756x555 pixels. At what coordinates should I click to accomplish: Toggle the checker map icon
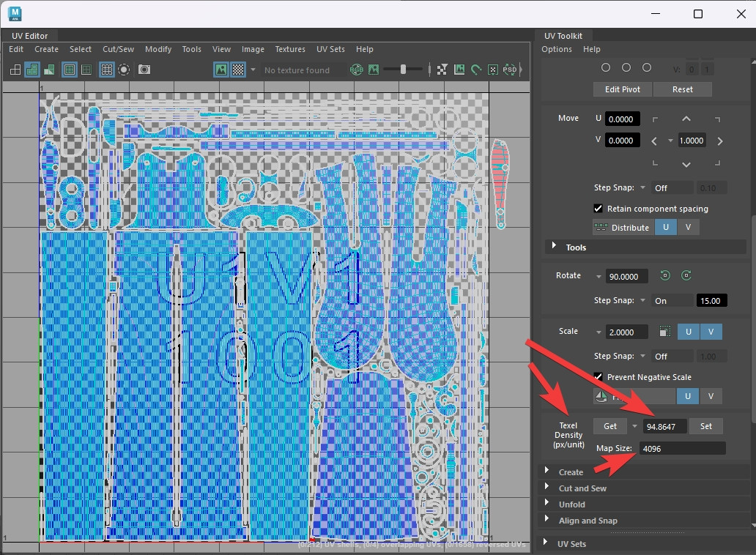[x=238, y=70]
